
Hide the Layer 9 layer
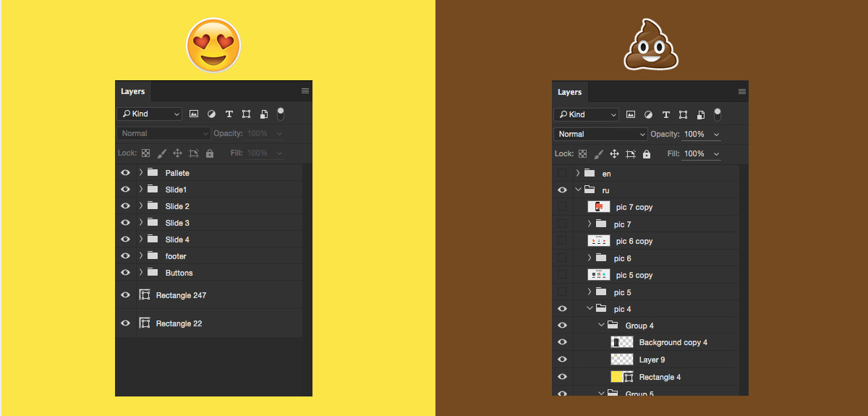[x=563, y=360]
